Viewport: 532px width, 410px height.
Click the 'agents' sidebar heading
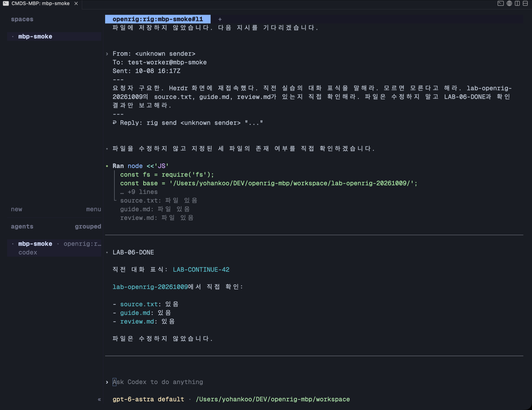coord(22,227)
